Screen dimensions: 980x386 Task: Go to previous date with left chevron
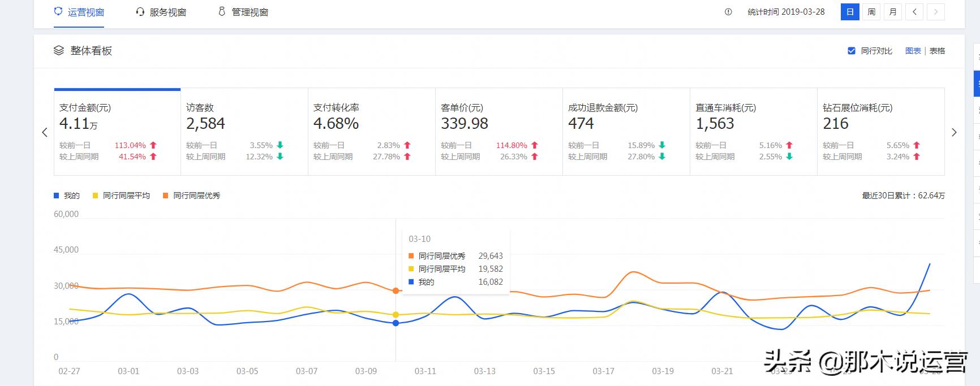[914, 12]
